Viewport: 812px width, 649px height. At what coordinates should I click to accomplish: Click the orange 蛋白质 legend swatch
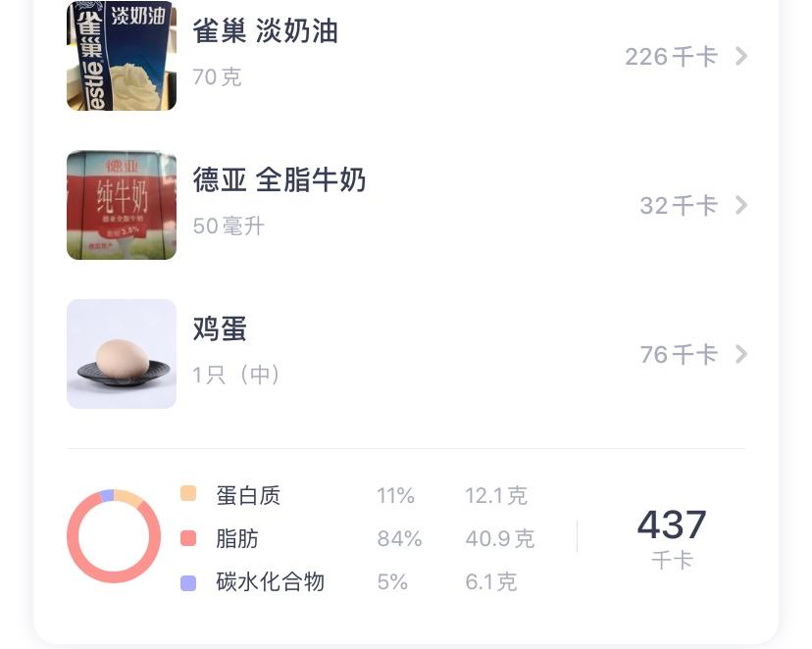(x=188, y=494)
